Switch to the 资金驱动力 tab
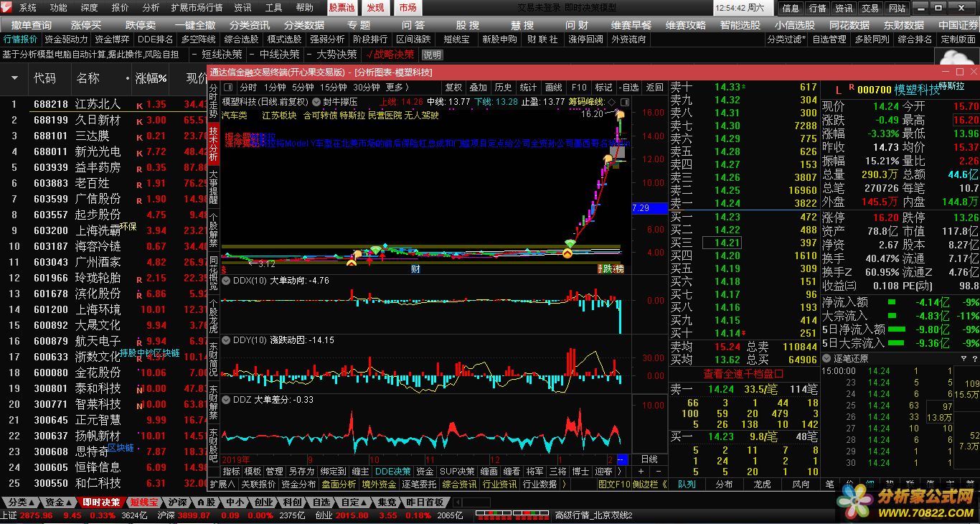The height and width of the screenshot is (524, 980). click(x=67, y=39)
